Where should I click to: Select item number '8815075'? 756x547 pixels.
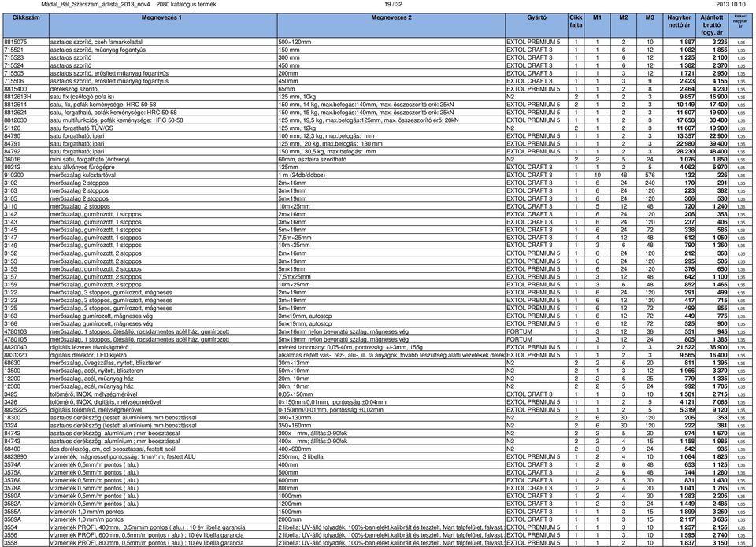pyautogui.click(x=16, y=42)
